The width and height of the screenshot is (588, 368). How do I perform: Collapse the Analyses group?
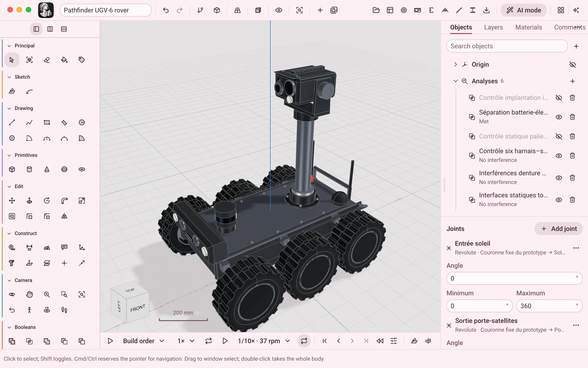pyautogui.click(x=455, y=81)
